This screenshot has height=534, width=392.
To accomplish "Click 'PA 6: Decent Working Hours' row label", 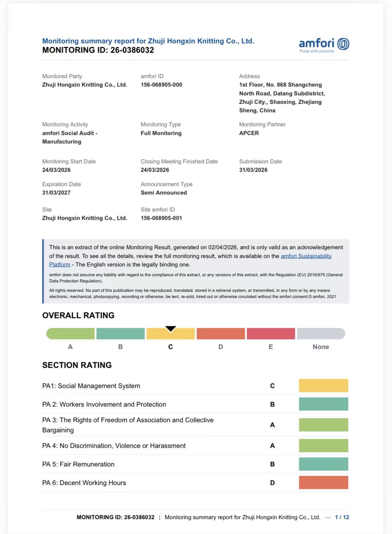I will click(84, 483).
